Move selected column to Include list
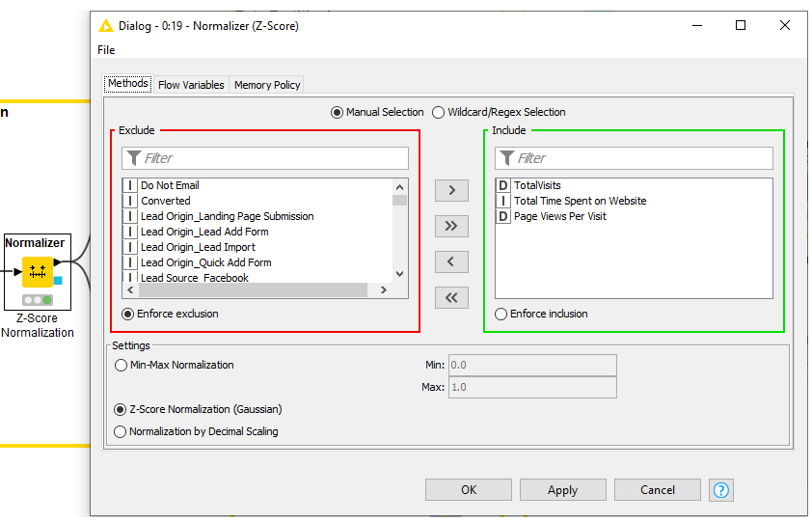Viewport: 812px width, 522px height. point(451,190)
